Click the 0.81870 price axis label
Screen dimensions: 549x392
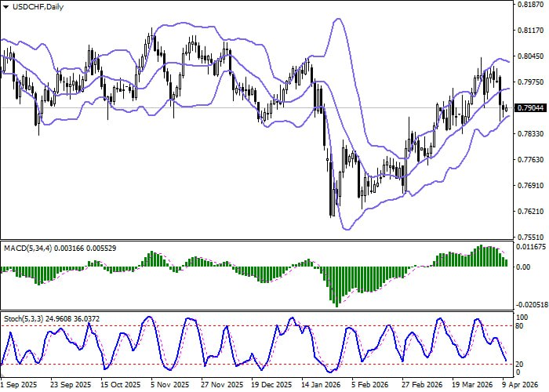[x=529, y=4]
